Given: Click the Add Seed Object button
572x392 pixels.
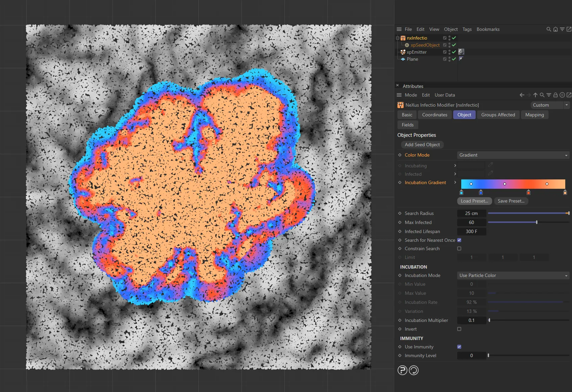Looking at the screenshot, I should pyautogui.click(x=422, y=145).
